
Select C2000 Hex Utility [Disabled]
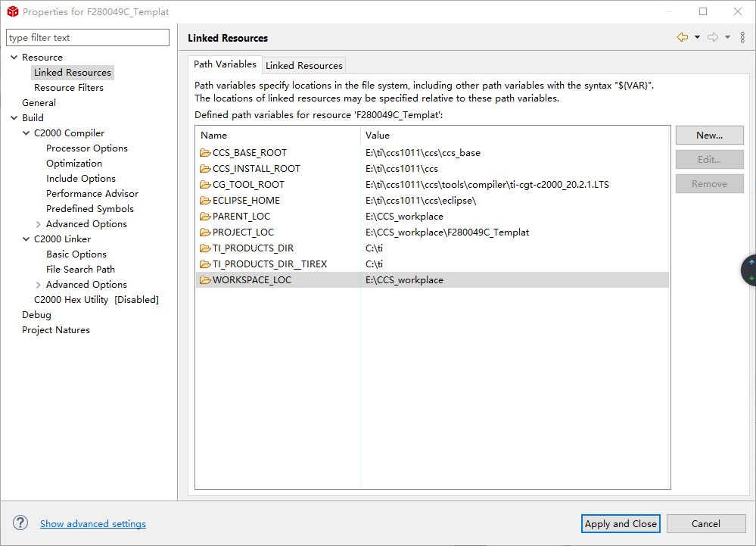pyautogui.click(x=96, y=300)
